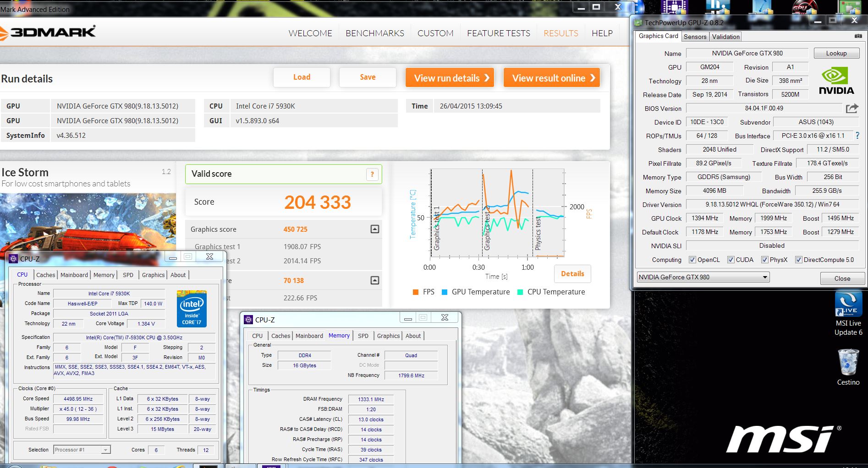This screenshot has height=468, width=868.
Task: Click View result online
Action: [x=552, y=78]
